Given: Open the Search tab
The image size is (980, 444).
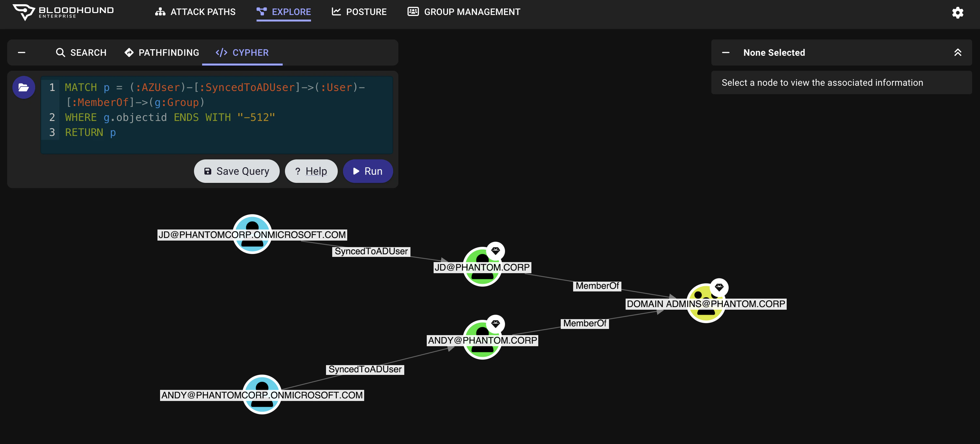Looking at the screenshot, I should pos(81,52).
